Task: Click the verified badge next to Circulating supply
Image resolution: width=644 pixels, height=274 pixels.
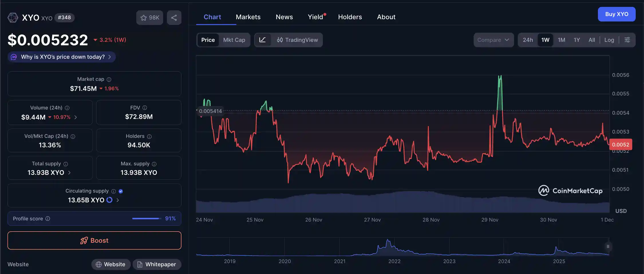Action: click(x=121, y=191)
